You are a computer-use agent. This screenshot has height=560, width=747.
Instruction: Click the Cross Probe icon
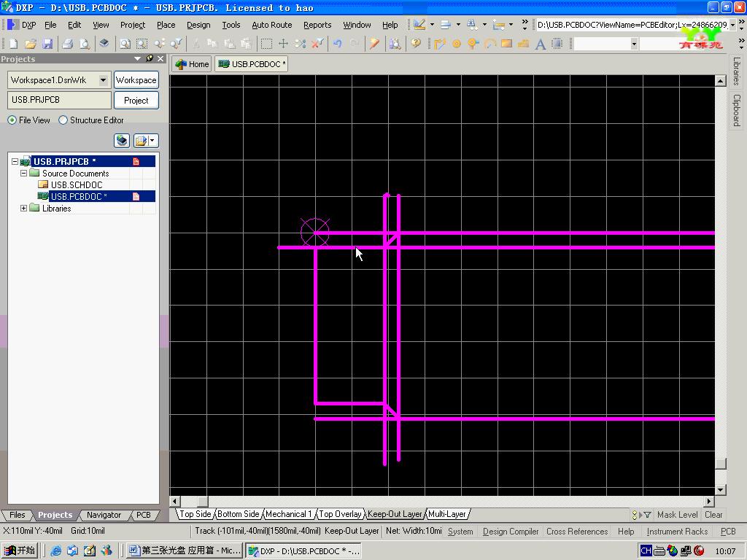[374, 44]
